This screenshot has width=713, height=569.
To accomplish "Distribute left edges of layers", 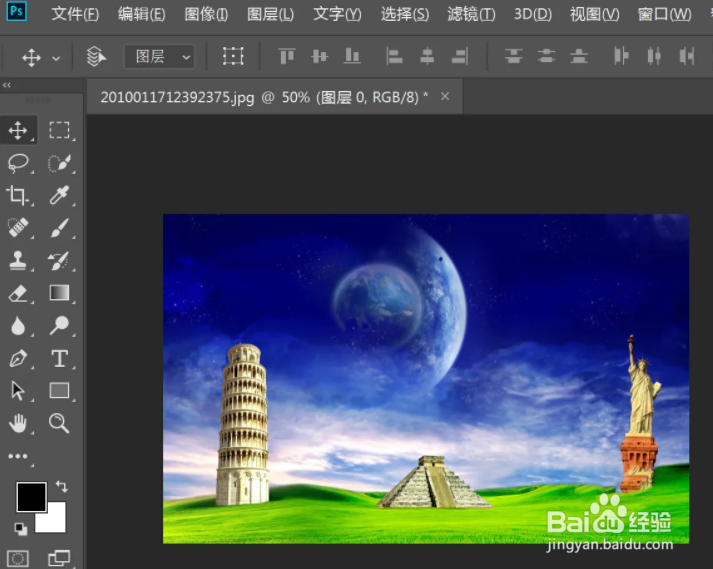I will pyautogui.click(x=621, y=56).
